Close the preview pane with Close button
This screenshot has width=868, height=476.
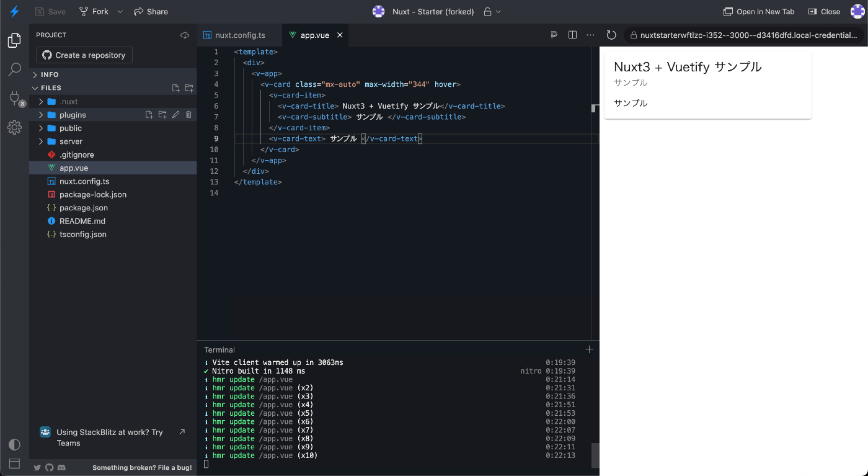tap(824, 11)
